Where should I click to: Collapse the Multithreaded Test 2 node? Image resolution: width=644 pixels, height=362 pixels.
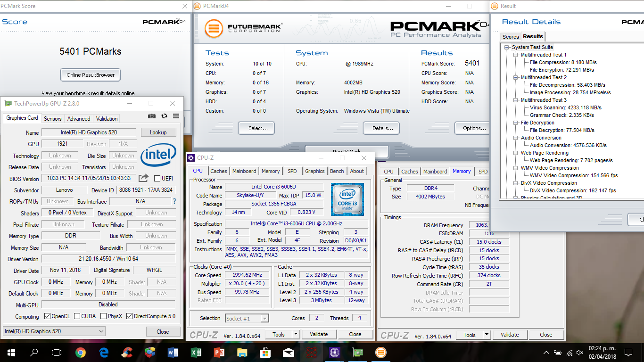point(516,77)
